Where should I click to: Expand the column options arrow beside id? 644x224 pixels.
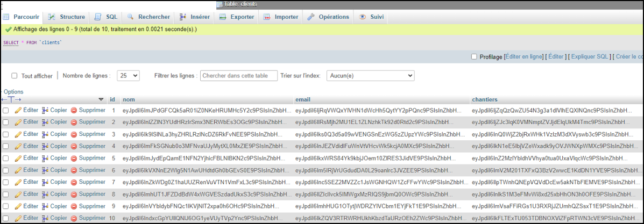[101, 99]
